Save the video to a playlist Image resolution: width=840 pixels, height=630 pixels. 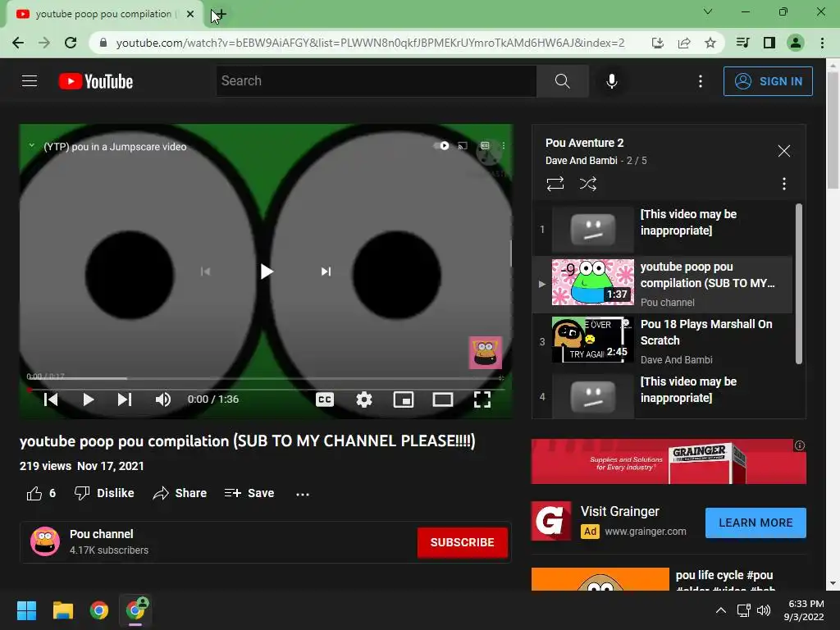pyautogui.click(x=249, y=493)
